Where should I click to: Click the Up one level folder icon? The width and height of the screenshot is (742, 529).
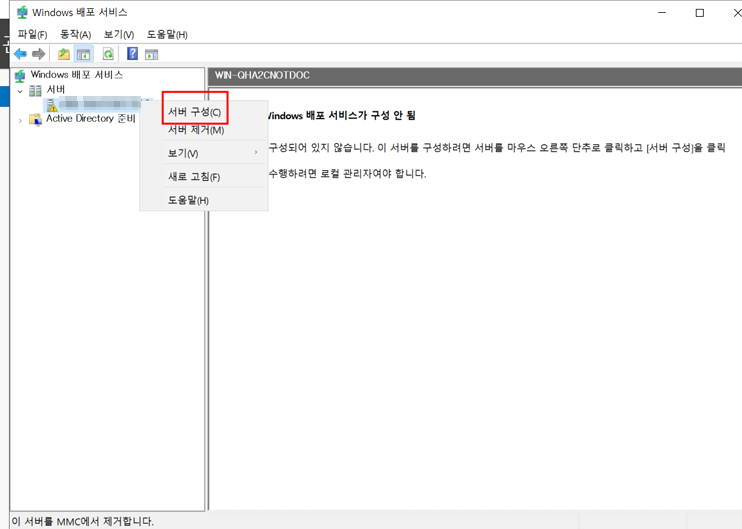coord(63,54)
